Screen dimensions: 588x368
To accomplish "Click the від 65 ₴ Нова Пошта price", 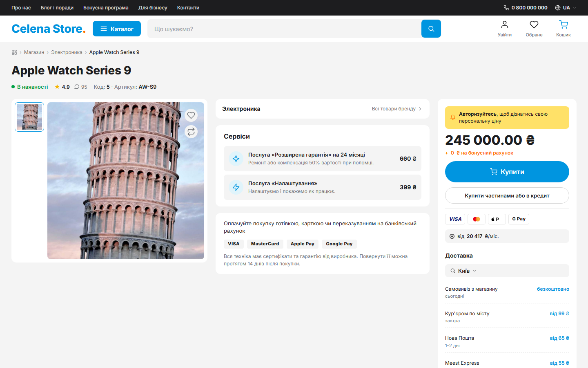I will tap(559, 338).
